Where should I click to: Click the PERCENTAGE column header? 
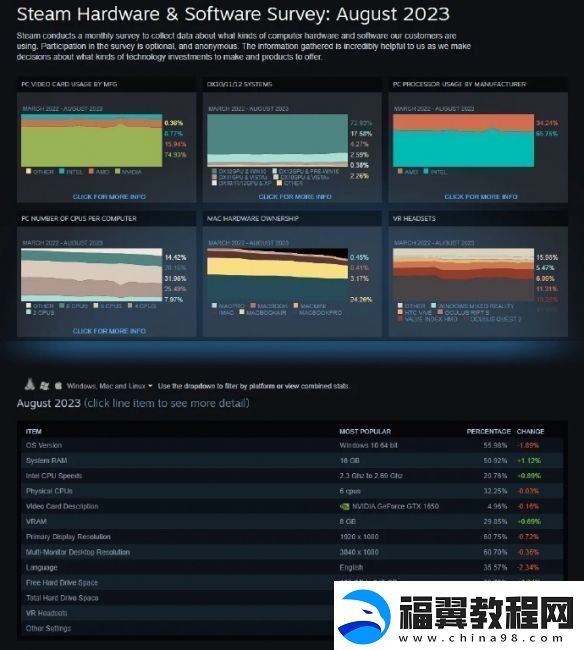[x=489, y=432]
